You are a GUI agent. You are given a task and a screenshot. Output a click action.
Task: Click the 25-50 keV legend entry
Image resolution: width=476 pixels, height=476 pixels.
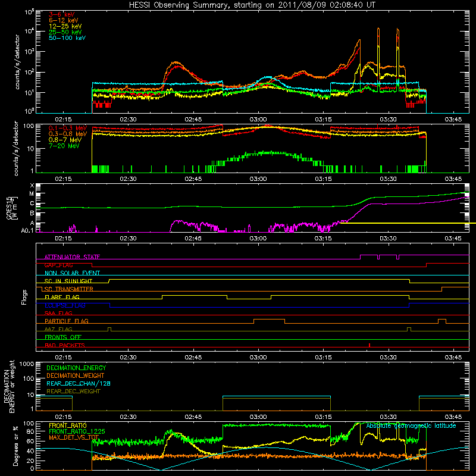pyautogui.click(x=65, y=32)
